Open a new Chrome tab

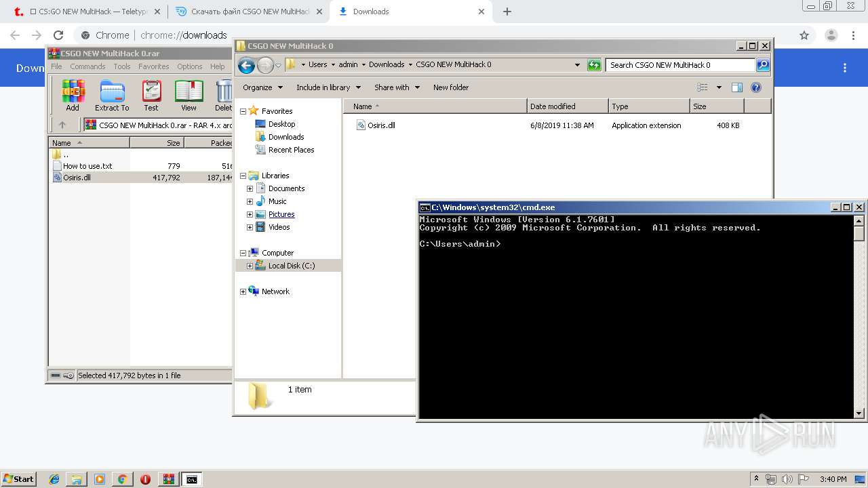pos(507,12)
